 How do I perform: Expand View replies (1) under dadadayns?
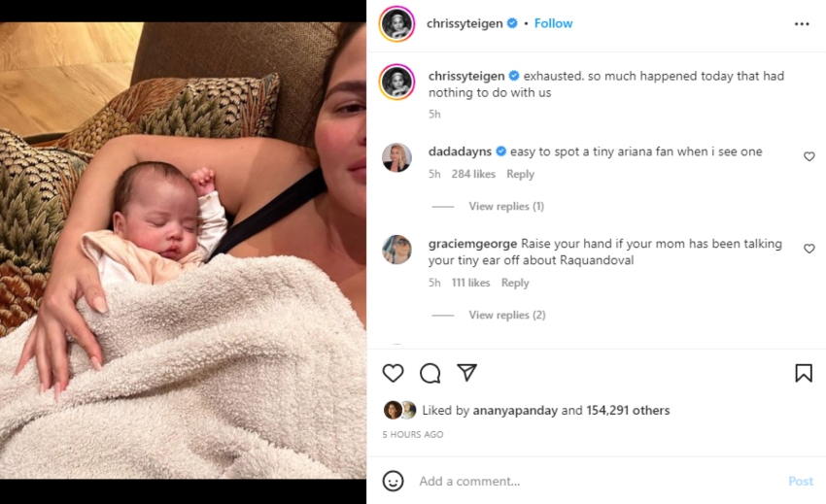[505, 206]
